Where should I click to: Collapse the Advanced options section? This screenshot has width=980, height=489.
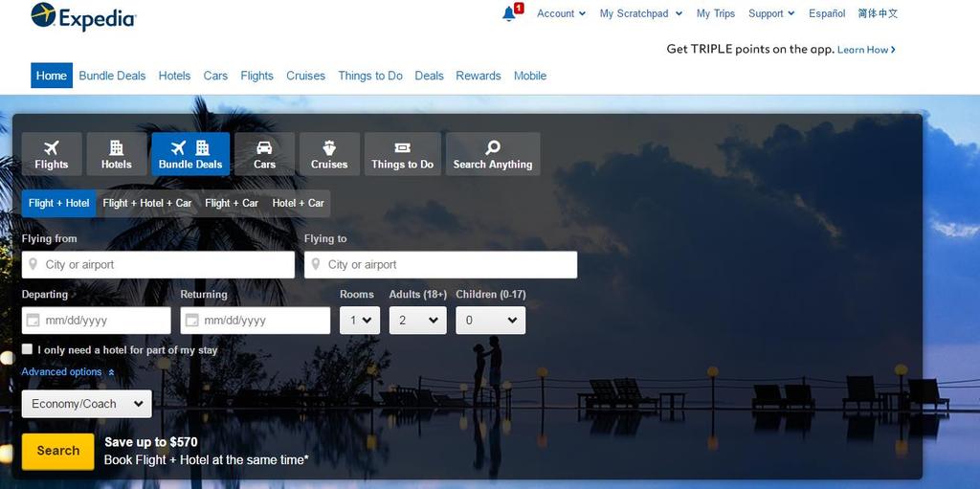coord(68,372)
